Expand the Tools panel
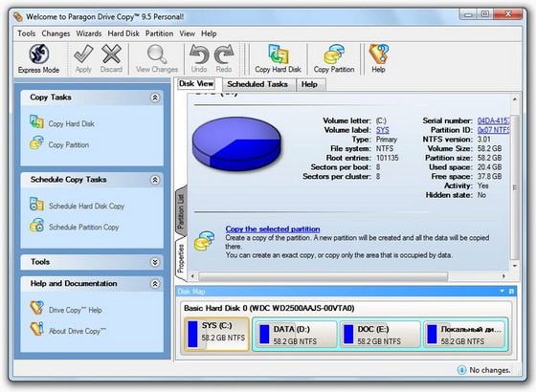Screen dimensions: 536x392 155,262
